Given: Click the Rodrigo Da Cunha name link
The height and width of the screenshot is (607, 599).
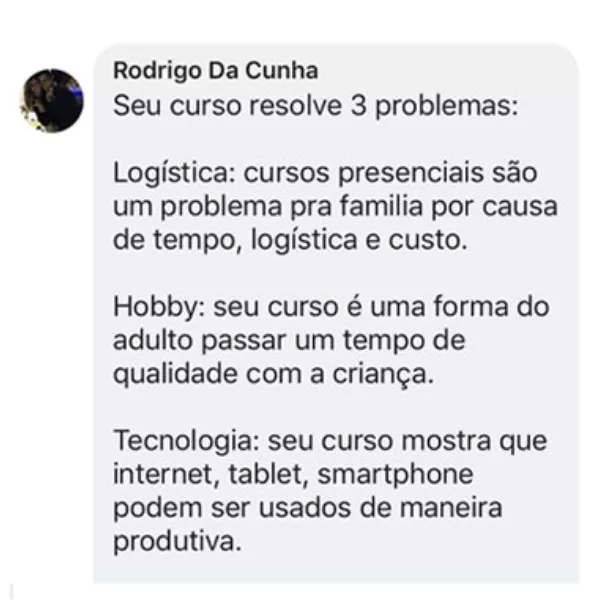Looking at the screenshot, I should [x=216, y=71].
